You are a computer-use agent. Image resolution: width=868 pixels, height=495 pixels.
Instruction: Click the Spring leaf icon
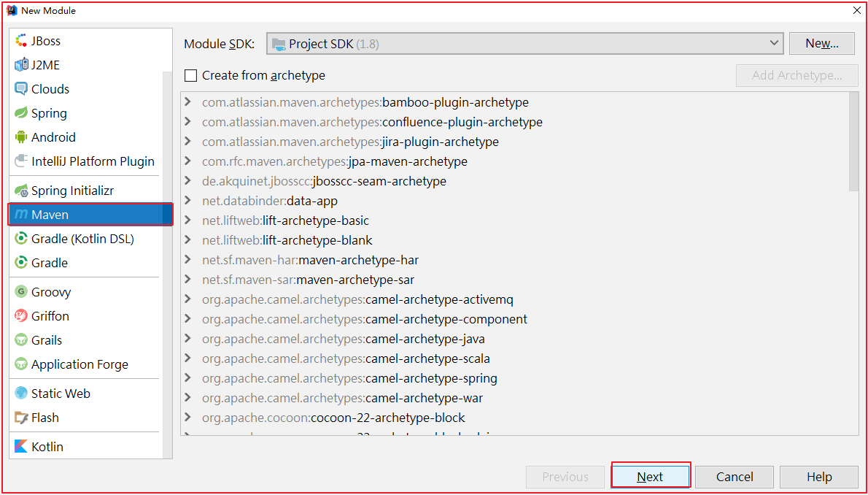click(20, 113)
